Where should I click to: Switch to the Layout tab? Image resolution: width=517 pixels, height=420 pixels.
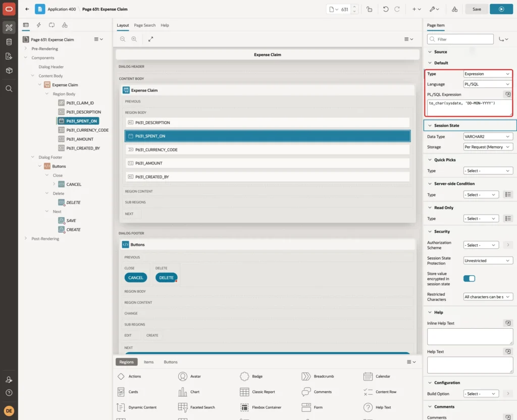tap(123, 25)
